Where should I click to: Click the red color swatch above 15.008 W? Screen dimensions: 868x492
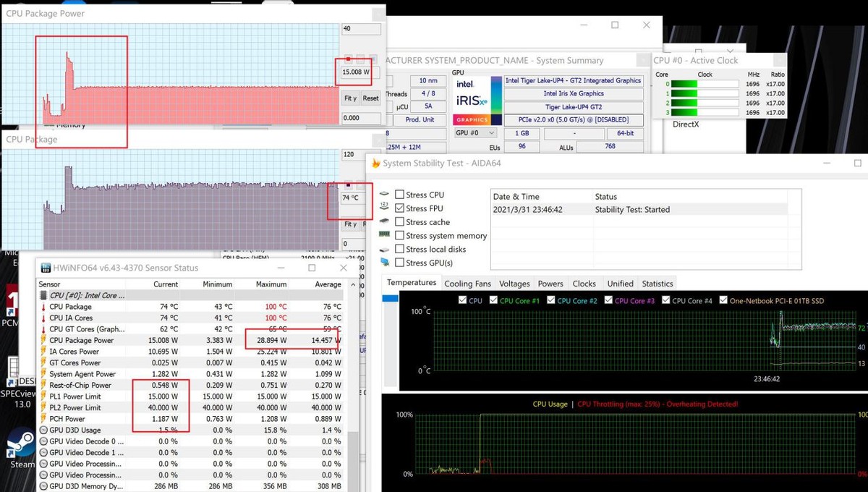349,59
